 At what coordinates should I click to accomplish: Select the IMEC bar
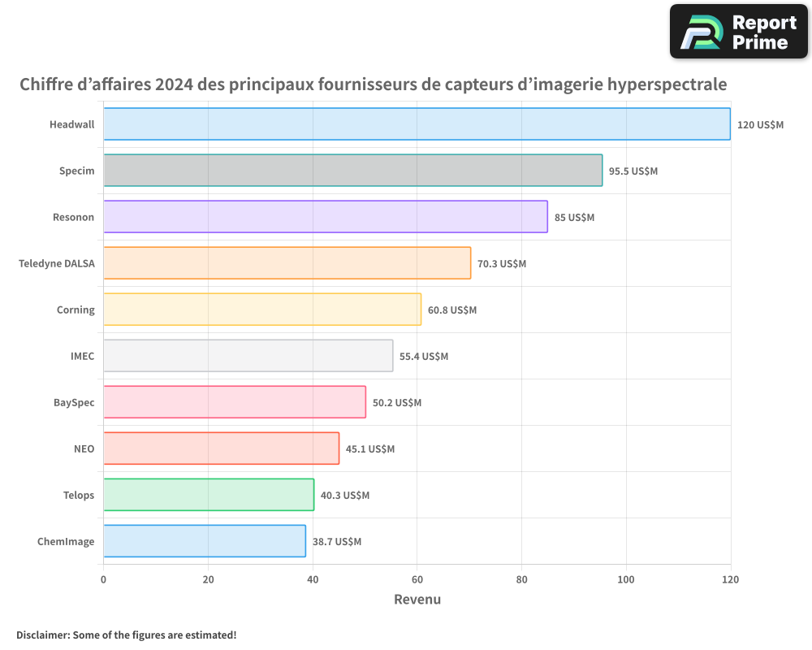tap(248, 356)
